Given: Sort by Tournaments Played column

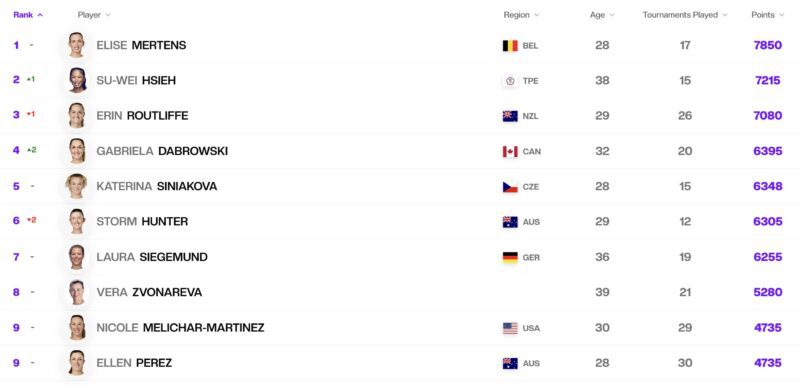Looking at the screenshot, I should (x=685, y=15).
